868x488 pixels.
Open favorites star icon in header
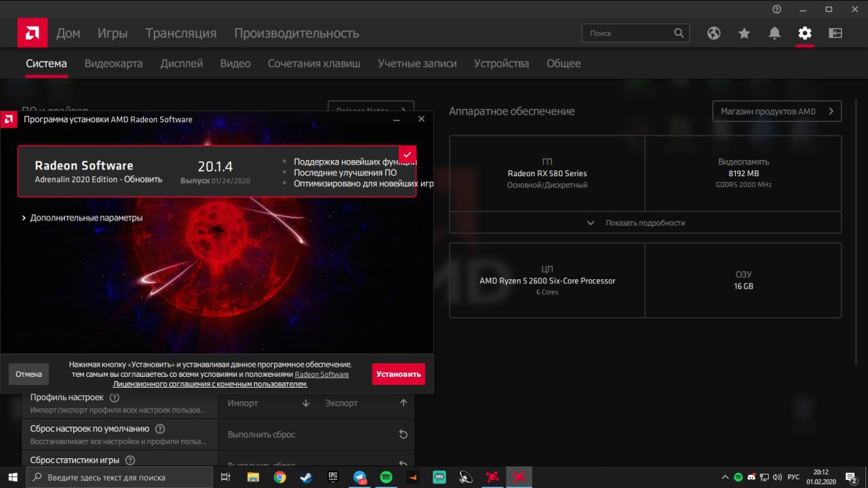coord(744,33)
